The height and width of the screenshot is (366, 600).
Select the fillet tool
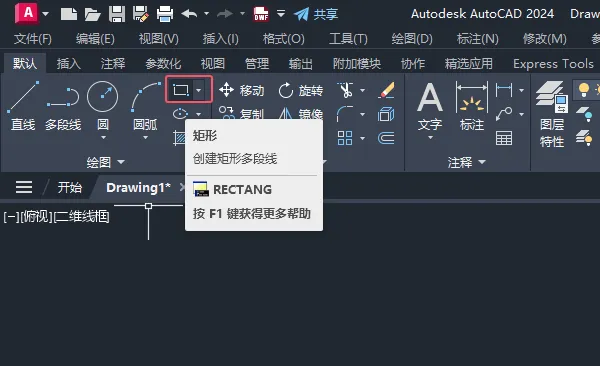click(x=345, y=114)
